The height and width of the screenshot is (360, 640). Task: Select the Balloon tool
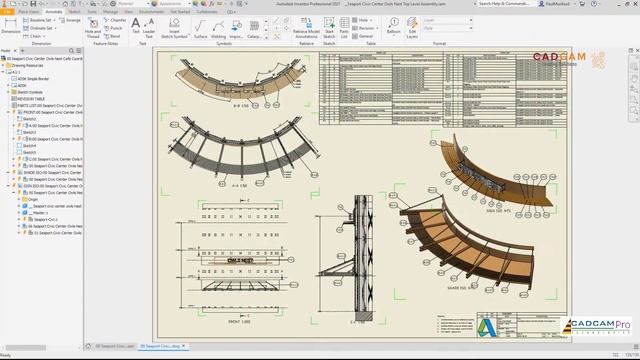(x=393, y=25)
